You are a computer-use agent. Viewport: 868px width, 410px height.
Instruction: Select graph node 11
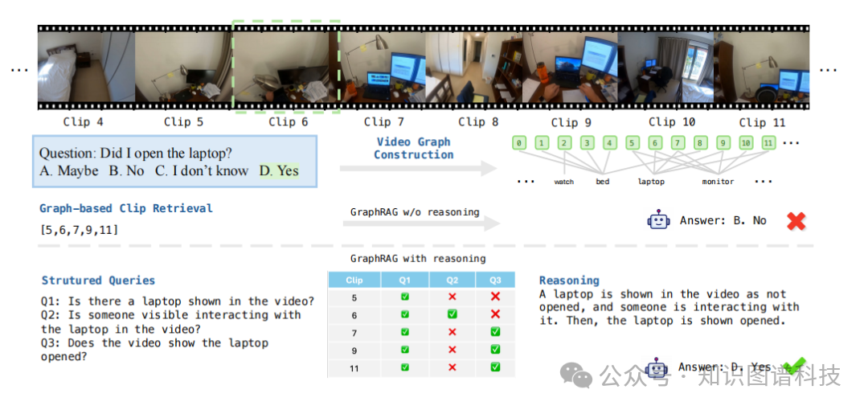(x=768, y=143)
